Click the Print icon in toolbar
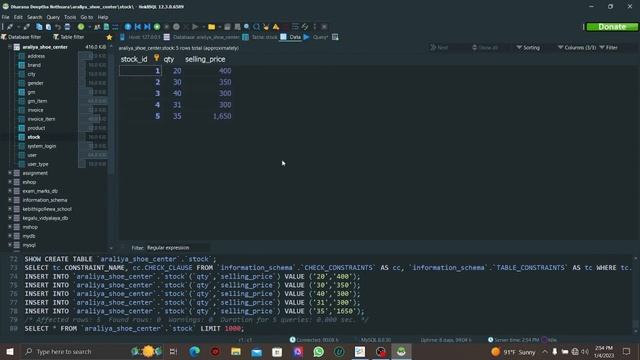This screenshot has width=640, height=360. pyautogui.click(x=67, y=27)
